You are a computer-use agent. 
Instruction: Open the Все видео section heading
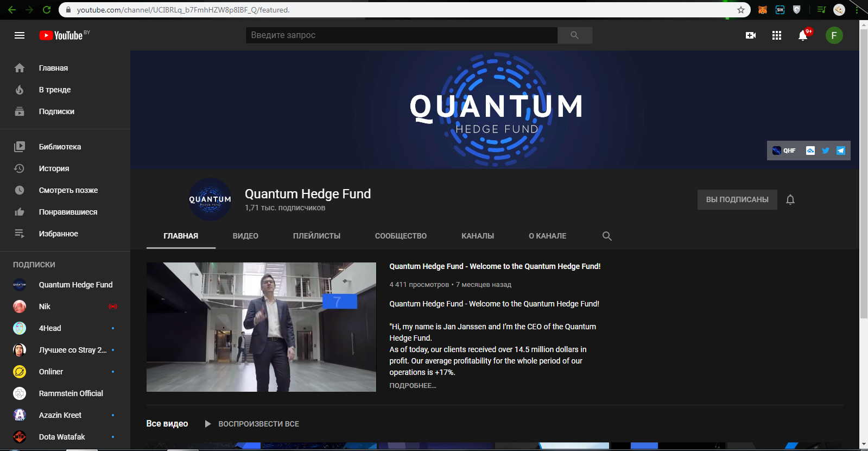pyautogui.click(x=167, y=424)
